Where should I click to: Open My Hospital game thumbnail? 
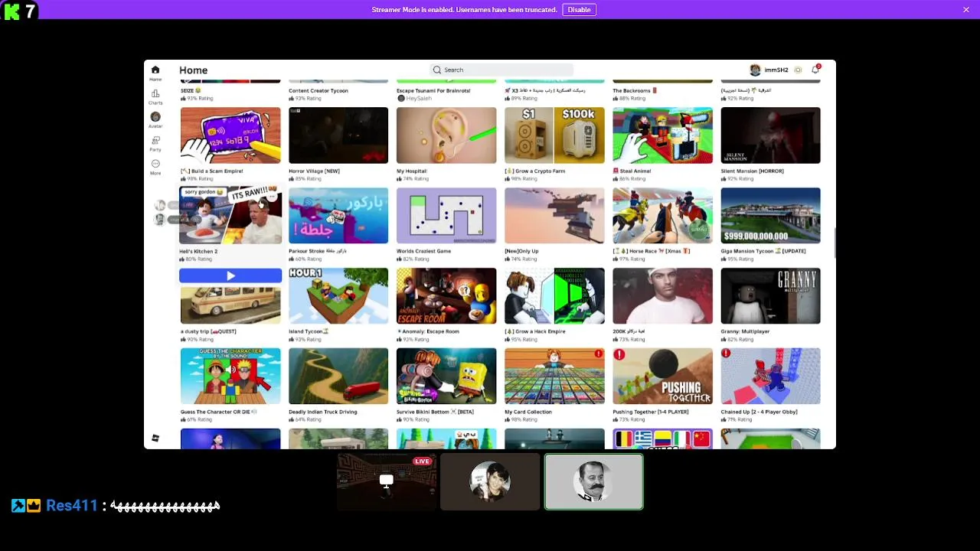(x=446, y=135)
